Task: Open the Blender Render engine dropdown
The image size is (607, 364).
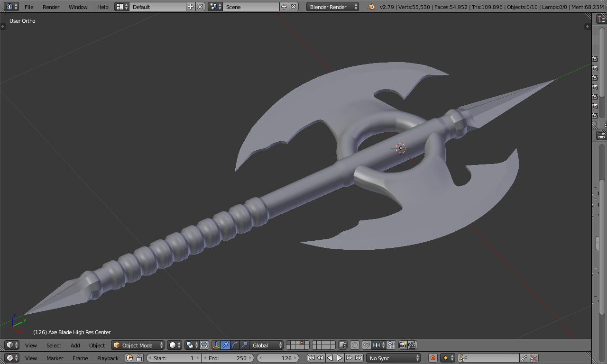Action: pyautogui.click(x=332, y=7)
